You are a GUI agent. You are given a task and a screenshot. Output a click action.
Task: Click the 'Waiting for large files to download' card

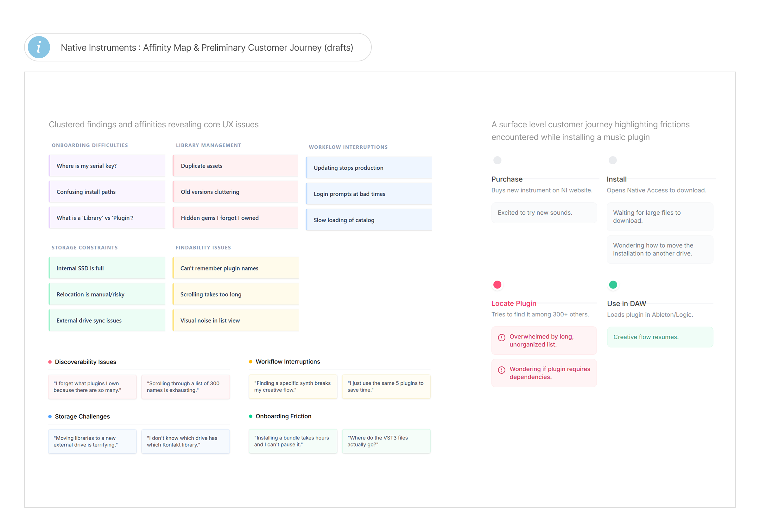660,217
